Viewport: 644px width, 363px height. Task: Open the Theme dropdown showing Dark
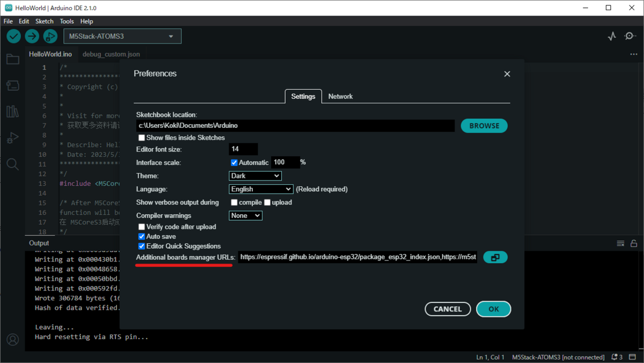pos(255,176)
